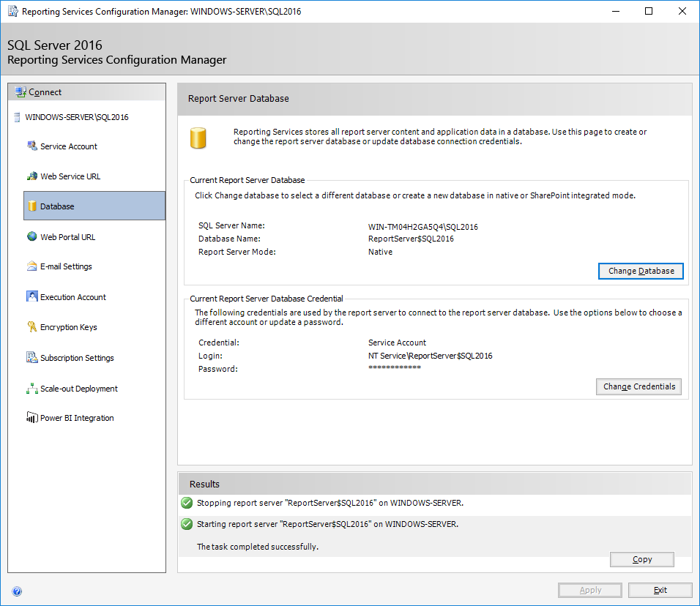700x606 pixels.
Task: Click the Starting report server success checkmark
Action: 187,524
